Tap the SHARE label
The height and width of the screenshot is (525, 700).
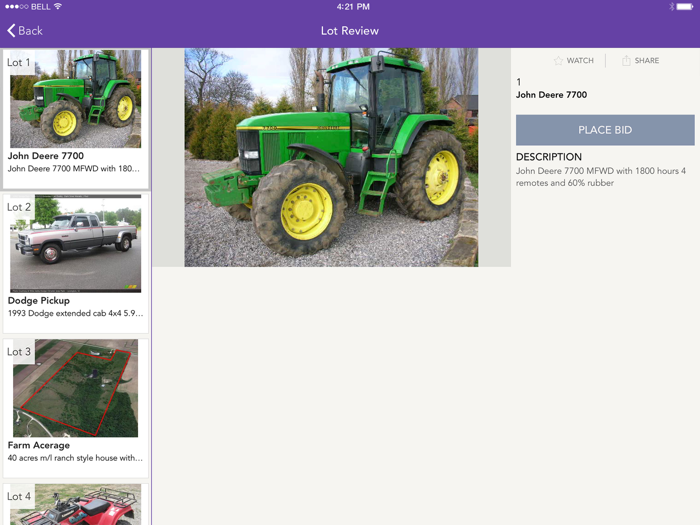647,61
